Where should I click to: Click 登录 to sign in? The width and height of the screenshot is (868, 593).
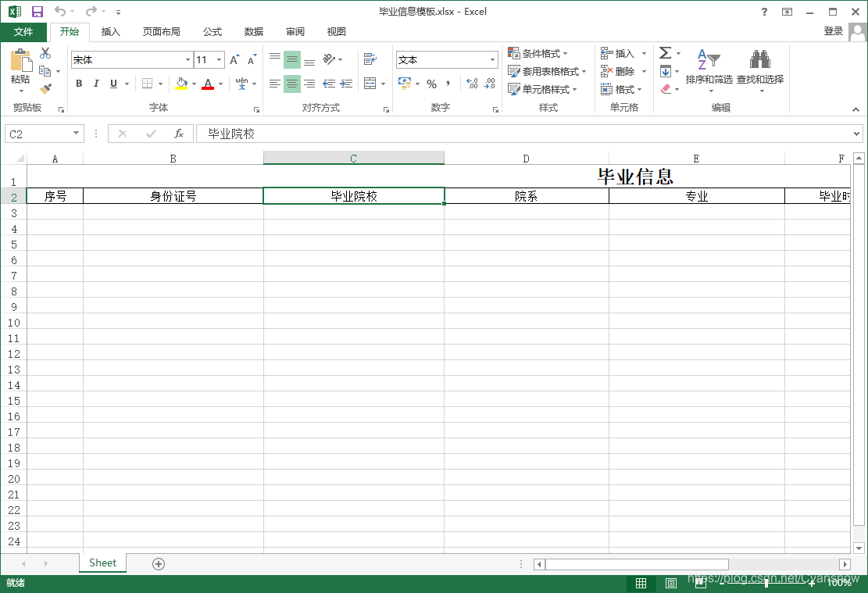pyautogui.click(x=833, y=31)
